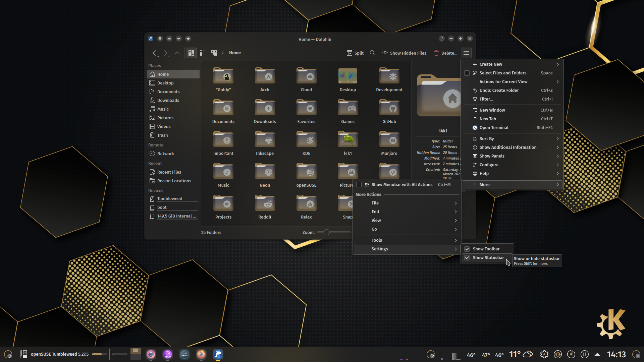Go up to parent folder
644x362 pixels.
click(177, 53)
